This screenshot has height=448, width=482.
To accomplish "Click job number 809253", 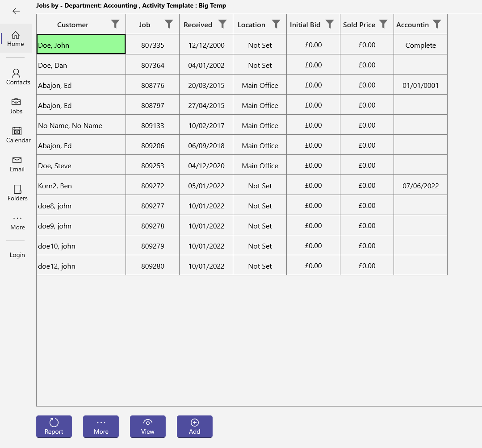I will coord(153,166).
